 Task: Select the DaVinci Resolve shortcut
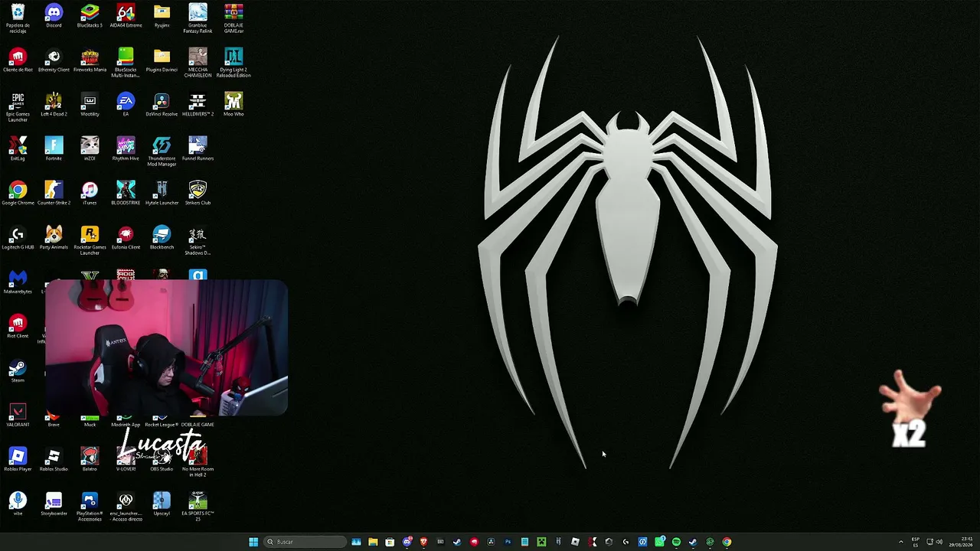click(x=162, y=105)
